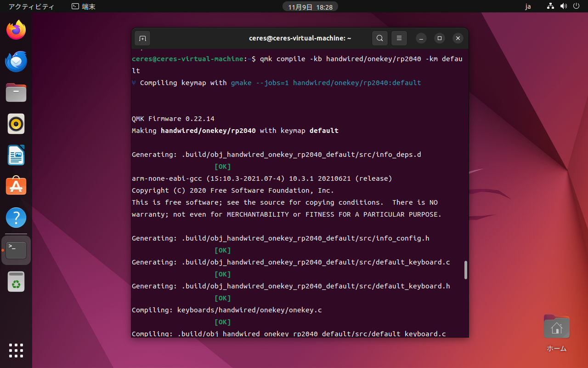Click the terminal scrollbar handle
The image size is (588, 368).
pos(466,270)
